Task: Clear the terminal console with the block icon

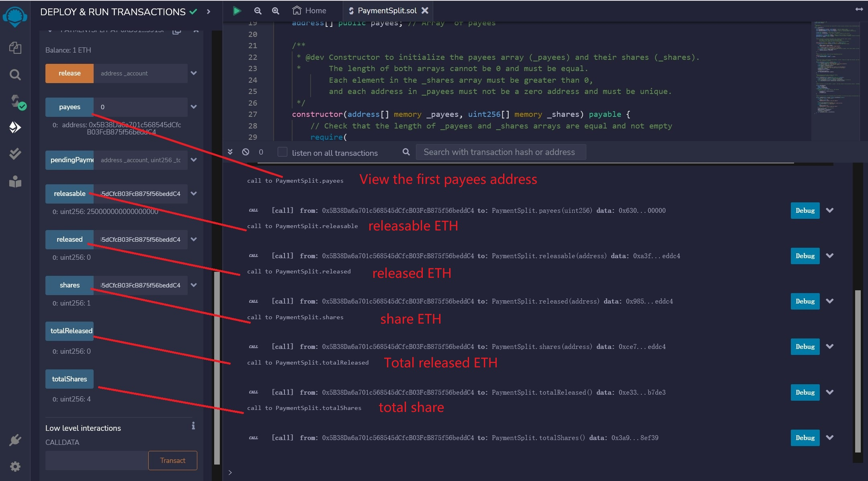Action: [x=246, y=152]
